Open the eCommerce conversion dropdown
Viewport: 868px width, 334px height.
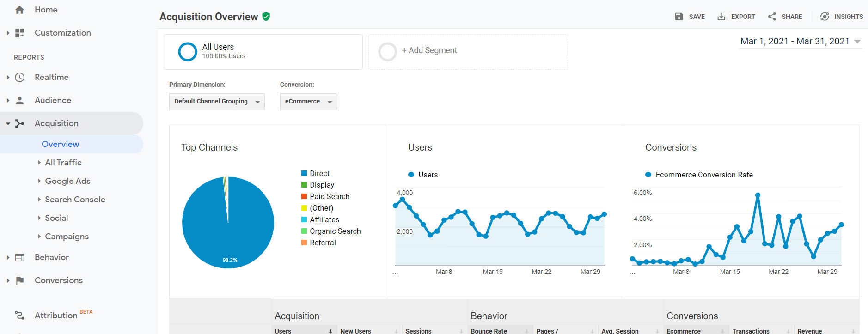point(308,102)
